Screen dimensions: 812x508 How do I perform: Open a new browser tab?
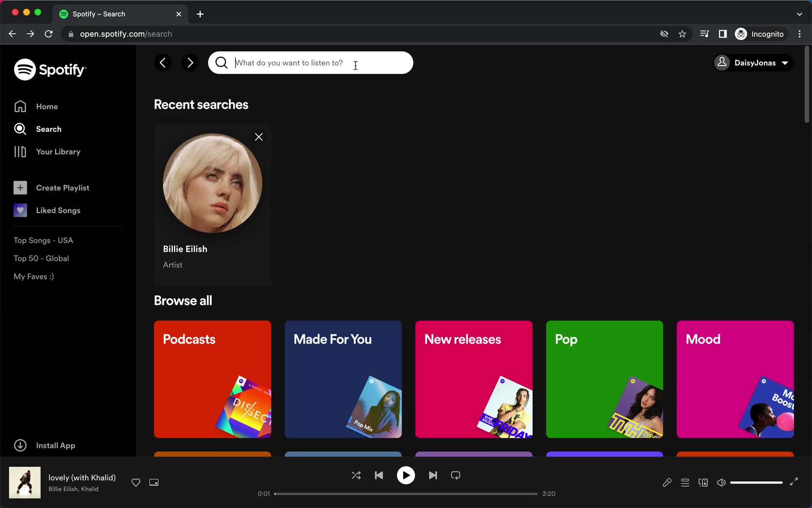click(200, 14)
